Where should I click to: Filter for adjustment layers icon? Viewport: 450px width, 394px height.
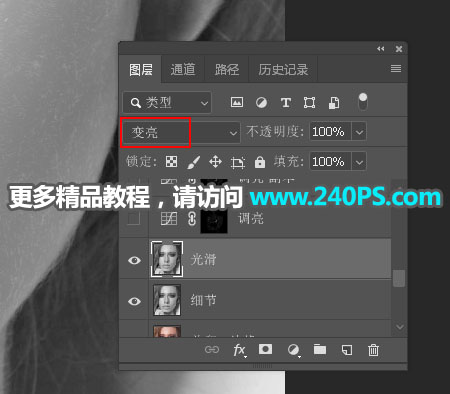(x=261, y=102)
